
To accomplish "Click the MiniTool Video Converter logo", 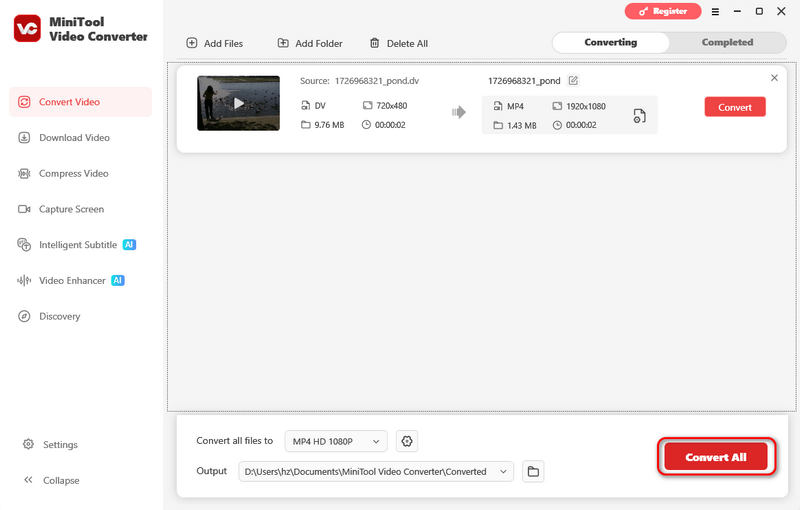I will pyautogui.click(x=28, y=29).
